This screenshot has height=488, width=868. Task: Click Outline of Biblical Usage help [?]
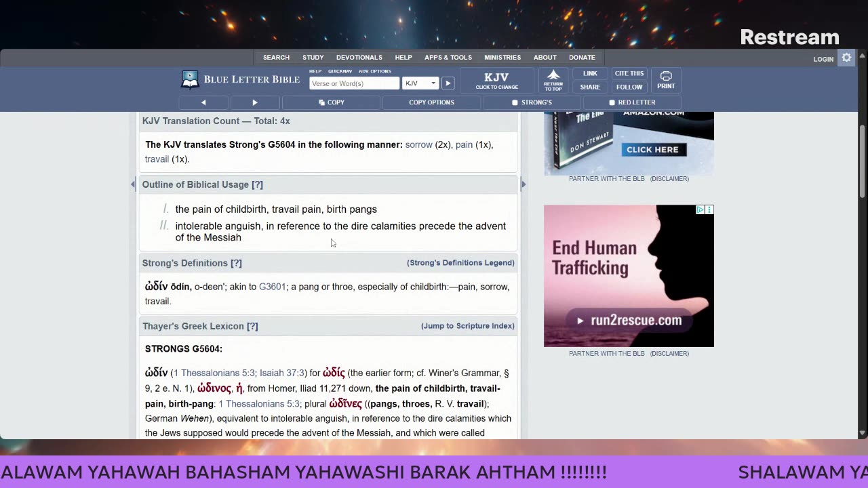[257, 184]
